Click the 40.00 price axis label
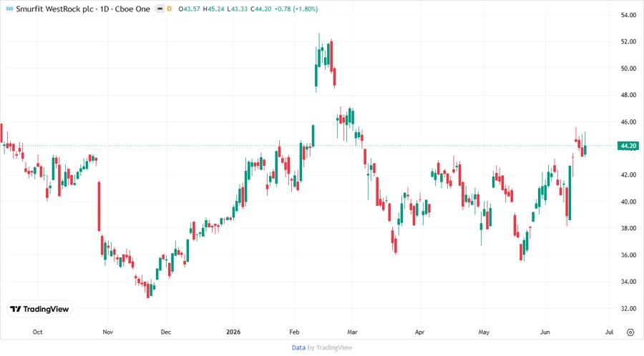The image size is (644, 356). (x=628, y=202)
